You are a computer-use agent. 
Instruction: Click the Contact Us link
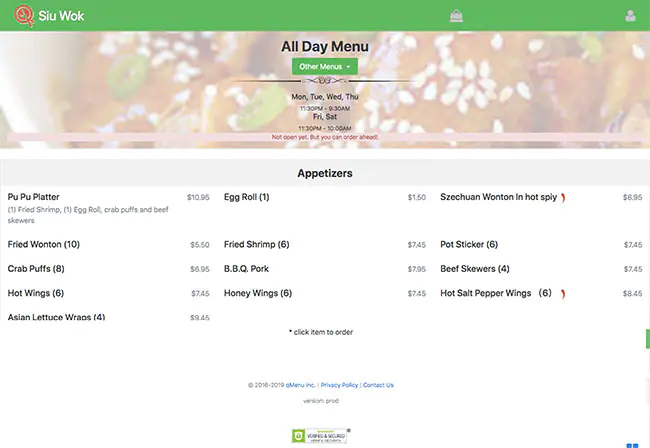[378, 385]
